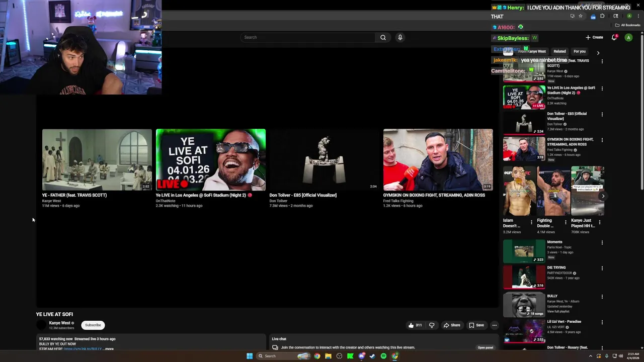The width and height of the screenshot is (644, 362).
Task: Subscribe to Kanye West channel
Action: pos(93,325)
